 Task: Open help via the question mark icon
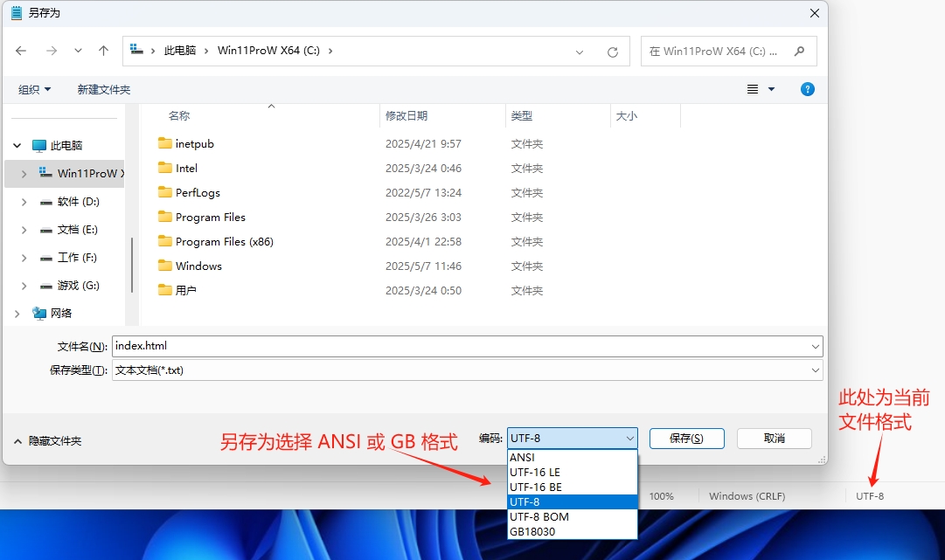pyautogui.click(x=807, y=88)
